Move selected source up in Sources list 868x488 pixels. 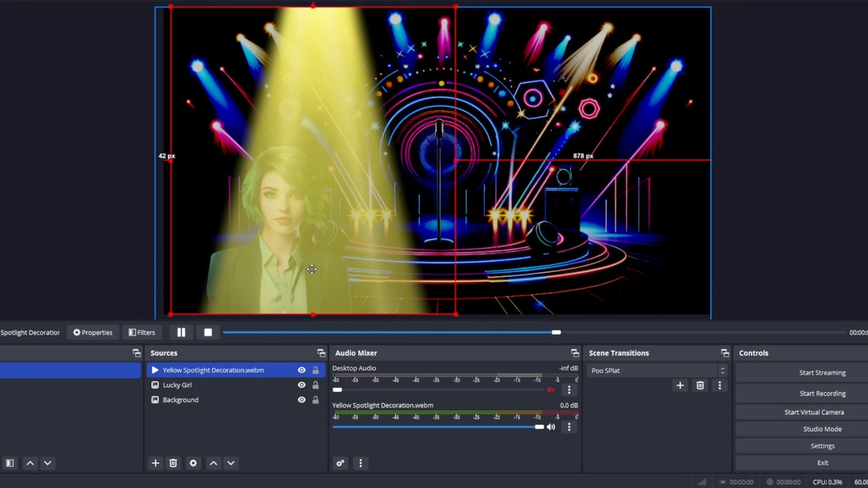click(213, 463)
